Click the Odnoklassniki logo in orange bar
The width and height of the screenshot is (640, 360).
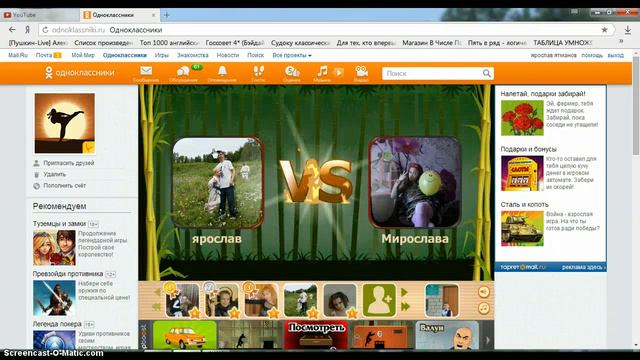click(x=80, y=73)
